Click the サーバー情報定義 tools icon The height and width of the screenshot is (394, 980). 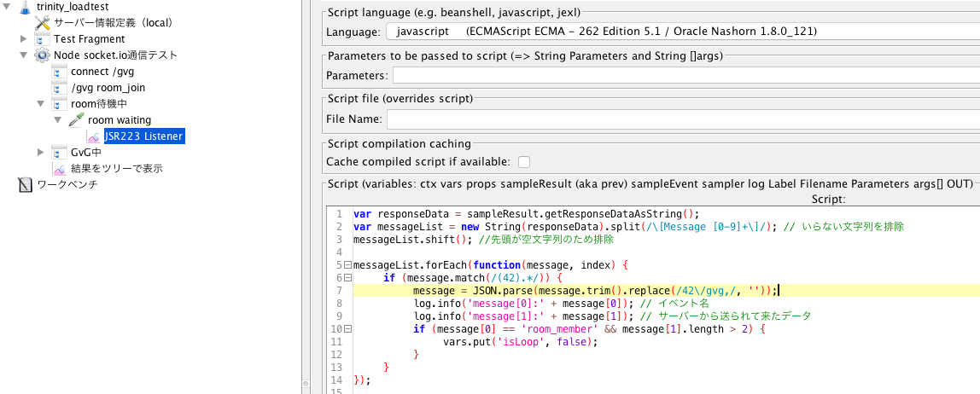[x=42, y=22]
